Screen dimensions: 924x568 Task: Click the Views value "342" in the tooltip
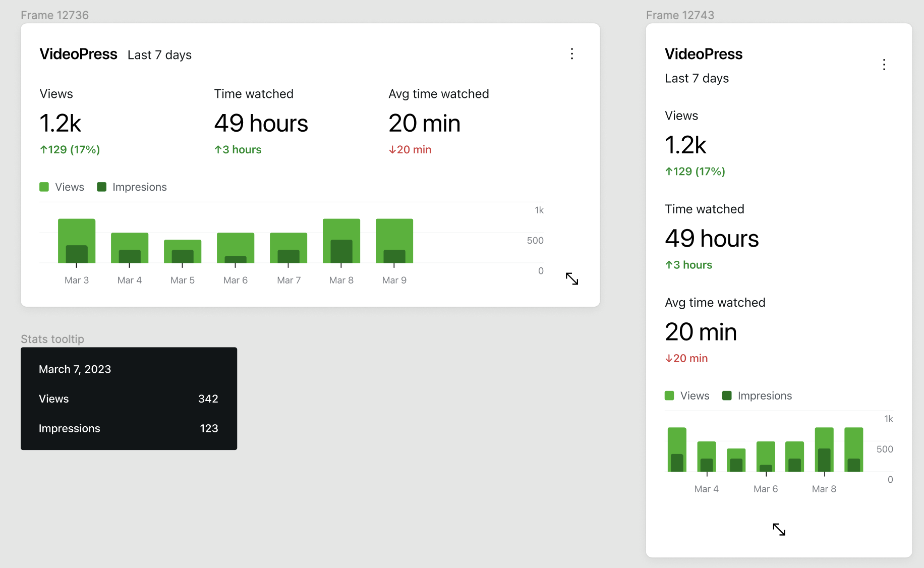click(208, 399)
